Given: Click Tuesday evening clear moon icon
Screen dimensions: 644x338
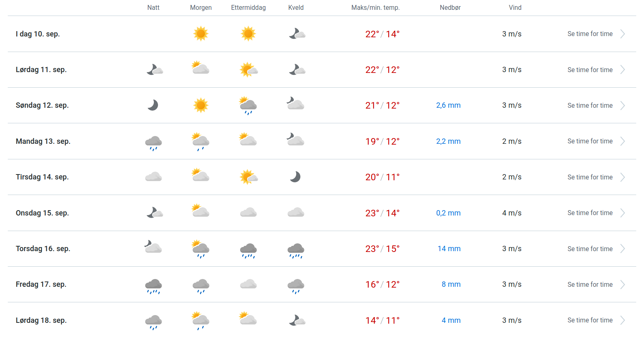Looking at the screenshot, I should (295, 177).
